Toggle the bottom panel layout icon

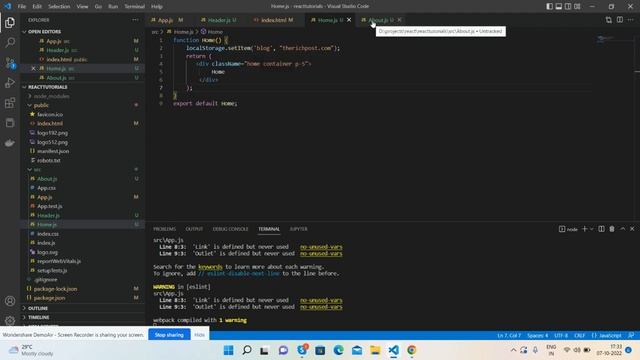click(x=559, y=6)
